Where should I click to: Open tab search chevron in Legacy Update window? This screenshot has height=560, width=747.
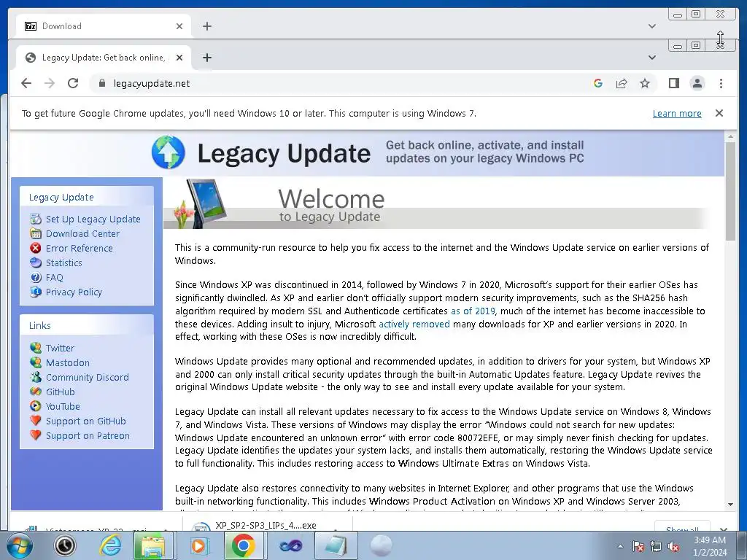[652, 58]
